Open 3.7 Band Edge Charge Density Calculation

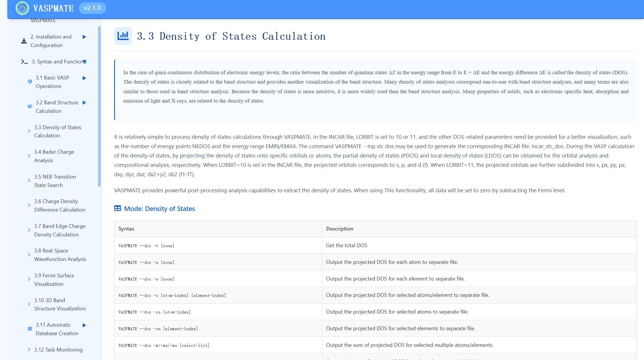[x=59, y=230]
